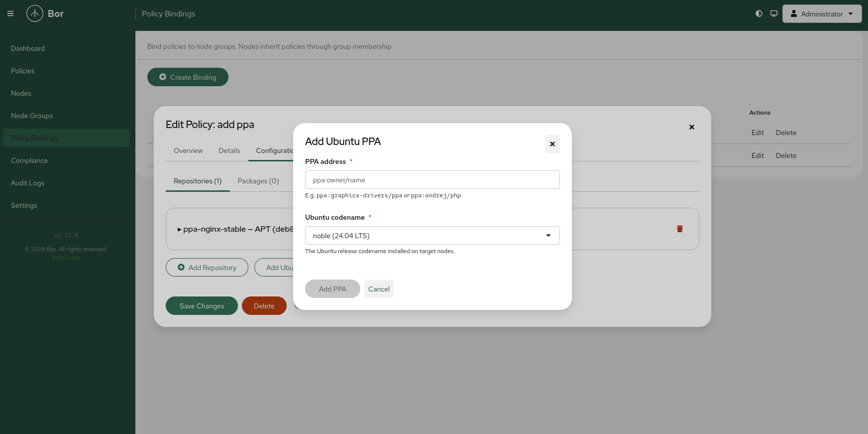
Task: Switch to the Configuration tab
Action: coord(271,150)
